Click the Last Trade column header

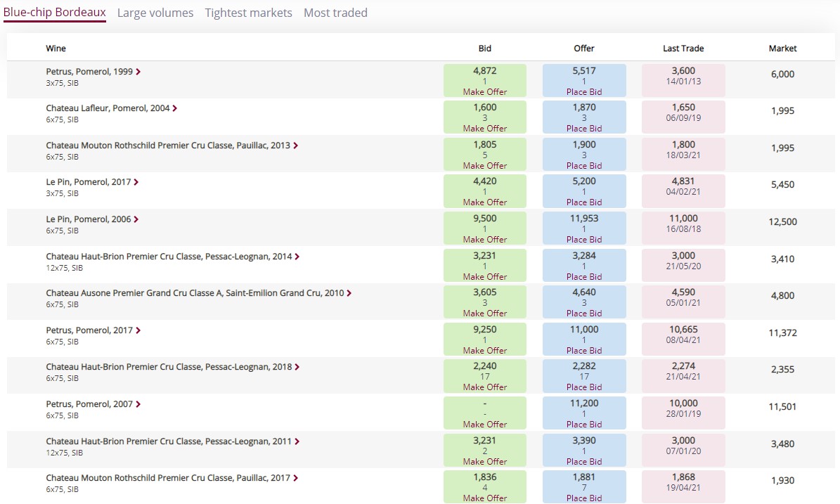[x=683, y=49]
